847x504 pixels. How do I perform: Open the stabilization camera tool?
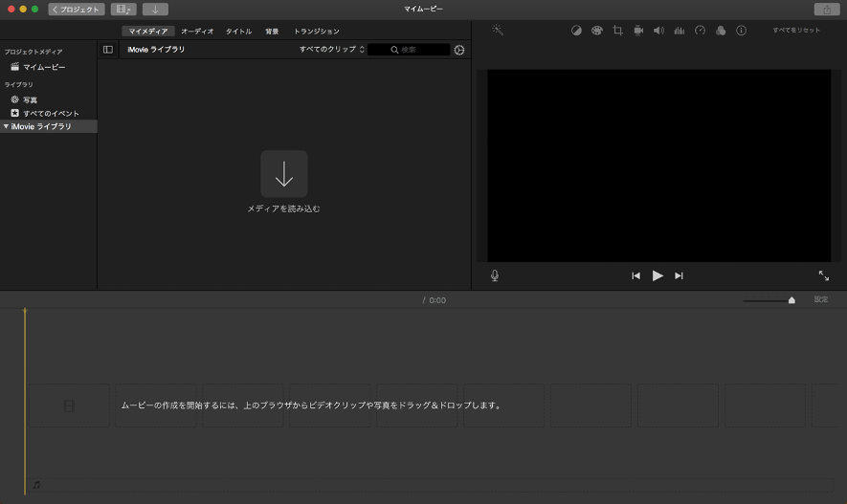638,31
